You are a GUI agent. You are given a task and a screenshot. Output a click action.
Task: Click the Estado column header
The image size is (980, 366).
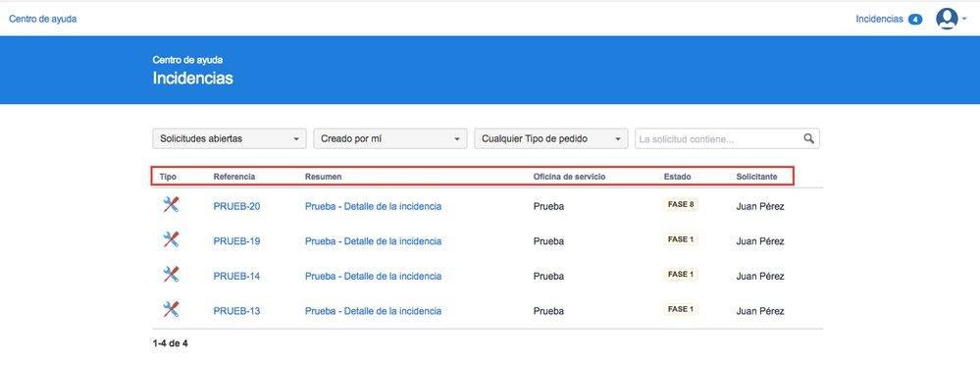point(678,177)
